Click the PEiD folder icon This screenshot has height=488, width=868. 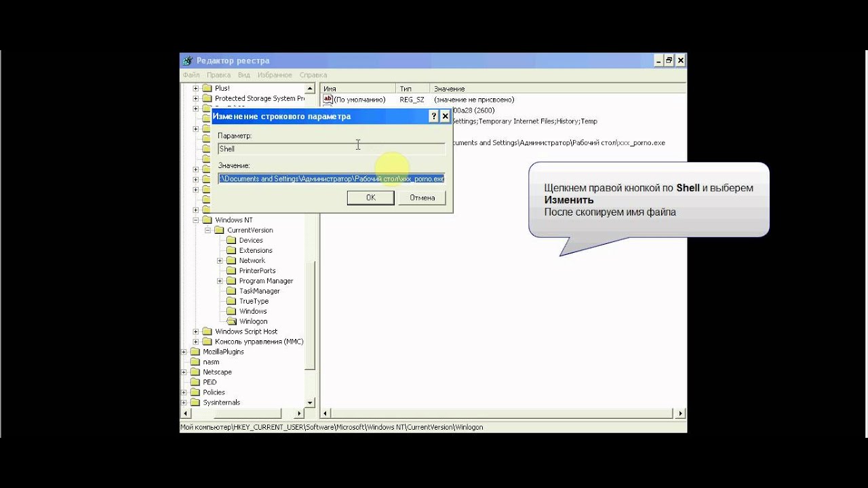(x=195, y=382)
